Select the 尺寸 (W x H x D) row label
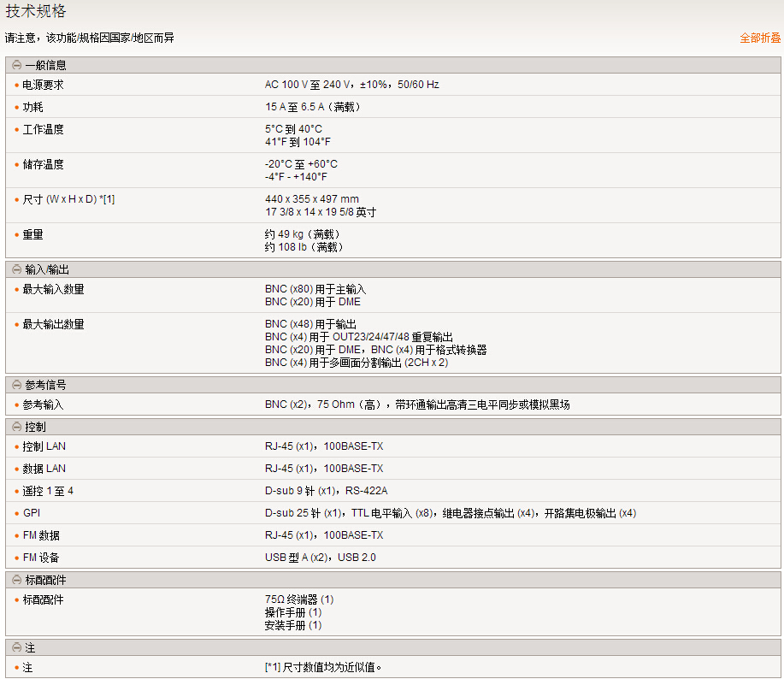This screenshot has width=784, height=679. (x=68, y=199)
